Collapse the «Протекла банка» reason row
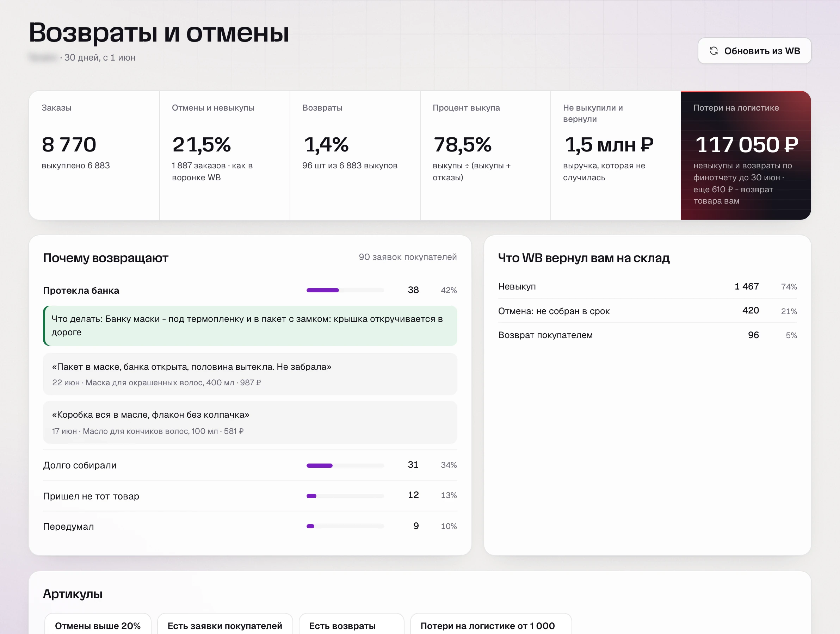 tap(250, 291)
